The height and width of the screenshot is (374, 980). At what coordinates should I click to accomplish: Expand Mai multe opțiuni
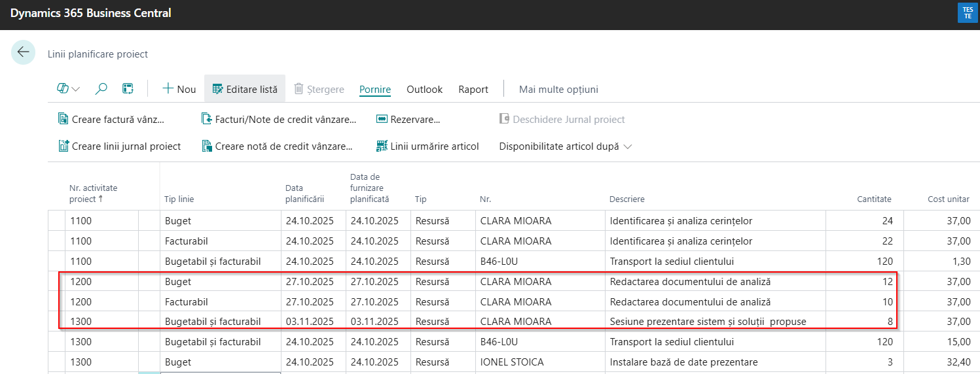tap(558, 89)
